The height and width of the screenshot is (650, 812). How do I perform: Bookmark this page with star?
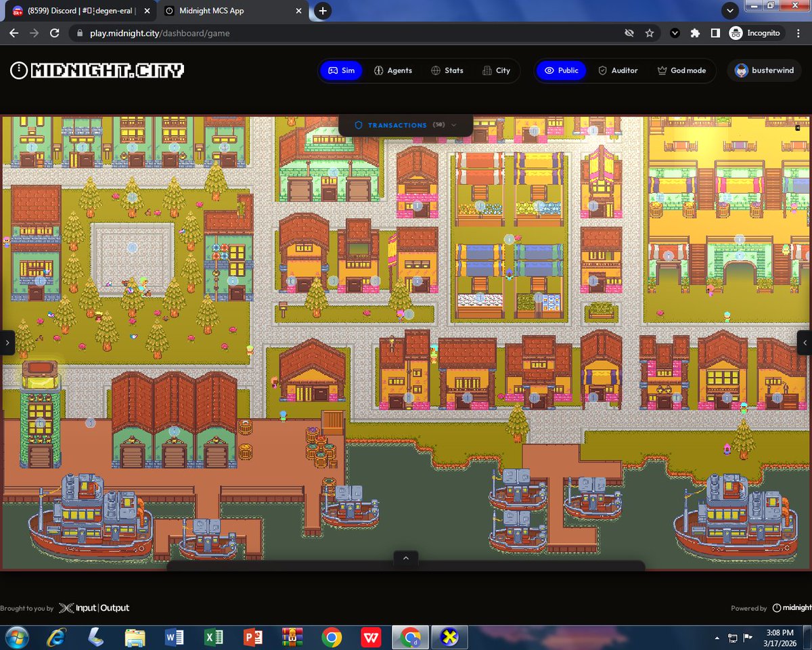(x=650, y=32)
